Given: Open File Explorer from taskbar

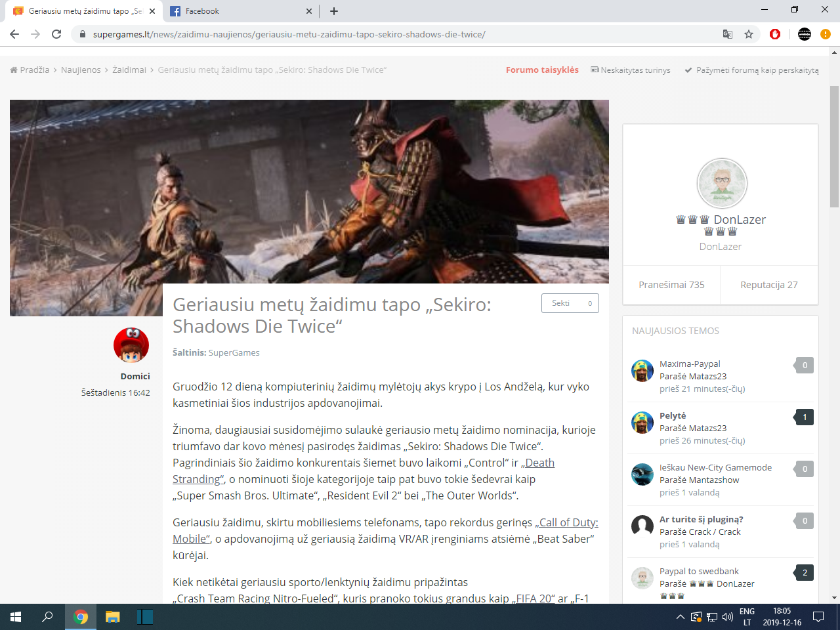Looking at the screenshot, I should (x=113, y=617).
